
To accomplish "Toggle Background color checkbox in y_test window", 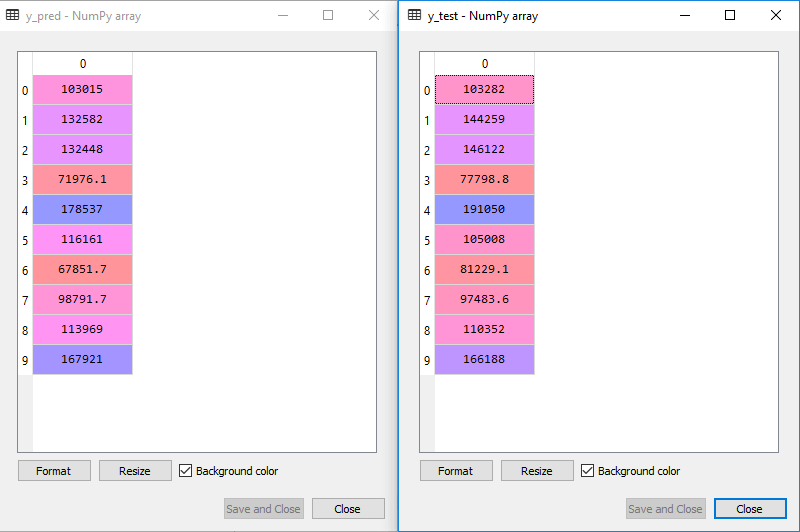I will [x=588, y=471].
